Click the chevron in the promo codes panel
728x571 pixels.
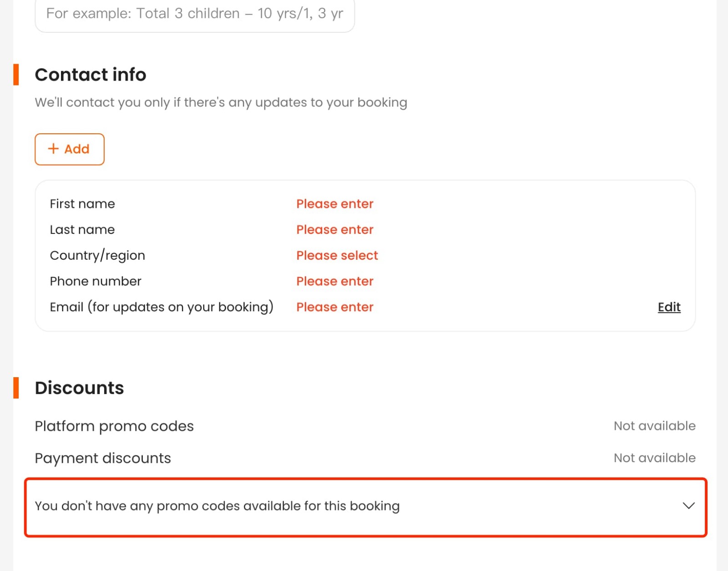pyautogui.click(x=688, y=505)
